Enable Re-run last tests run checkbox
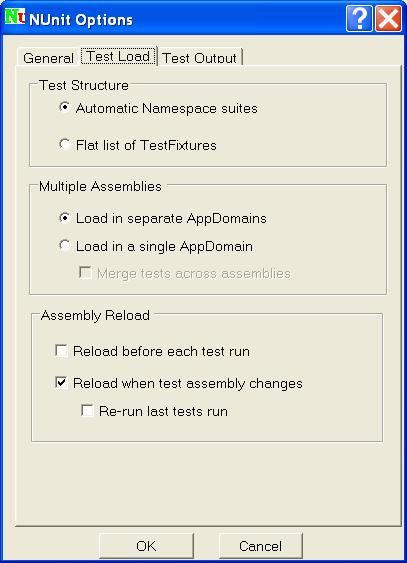Image resolution: width=407 pixels, height=563 pixels. tap(87, 410)
